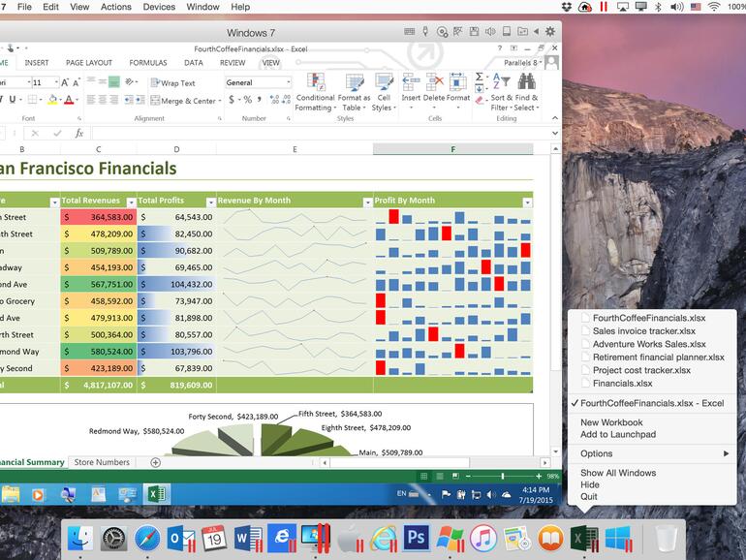Click Quit in Dock menu
Screen dimensions: 746x560
point(588,496)
